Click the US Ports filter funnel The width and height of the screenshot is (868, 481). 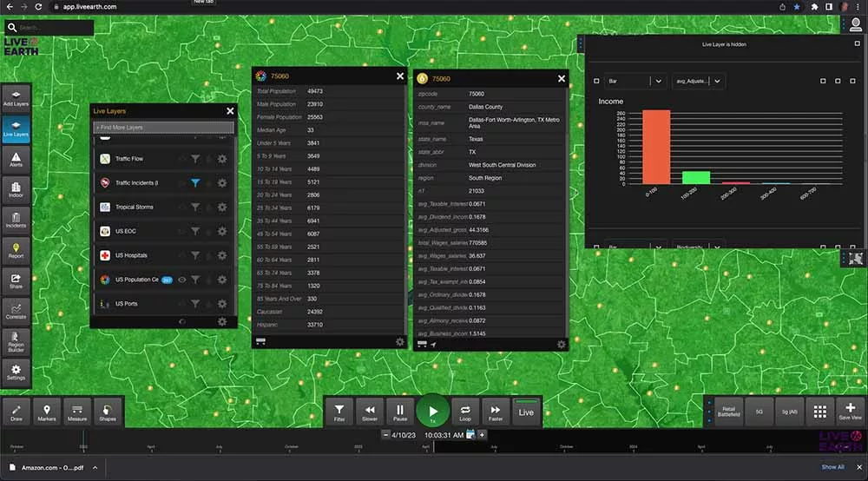coord(195,304)
